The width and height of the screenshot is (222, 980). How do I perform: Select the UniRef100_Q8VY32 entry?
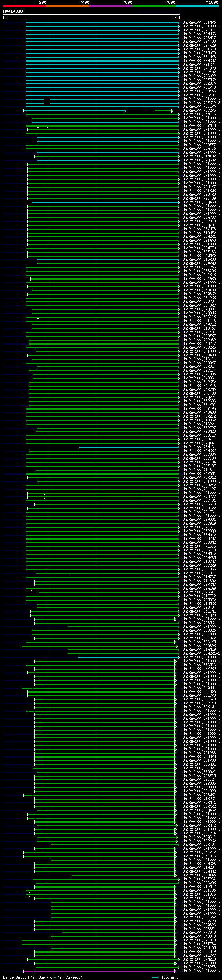[x=199, y=72]
